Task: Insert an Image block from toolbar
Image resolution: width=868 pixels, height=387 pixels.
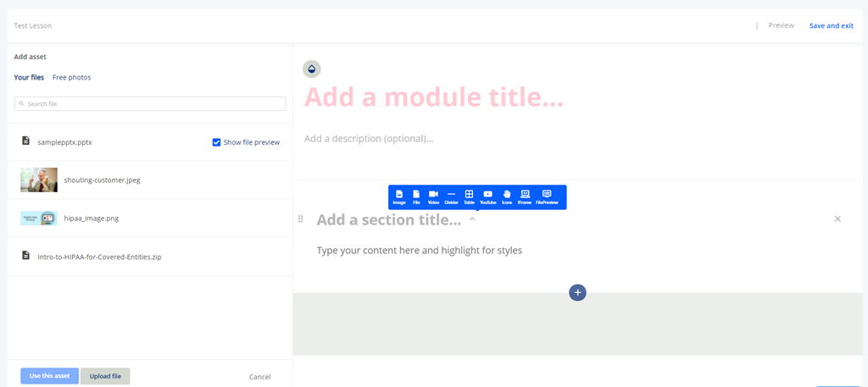Action: click(x=399, y=197)
